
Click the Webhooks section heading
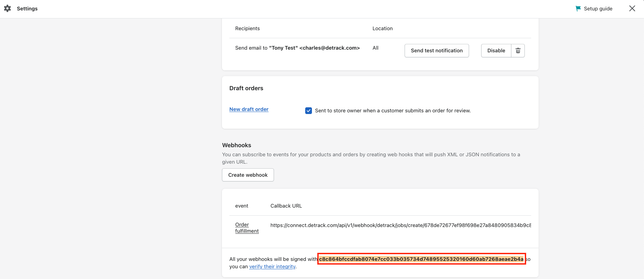(237, 145)
